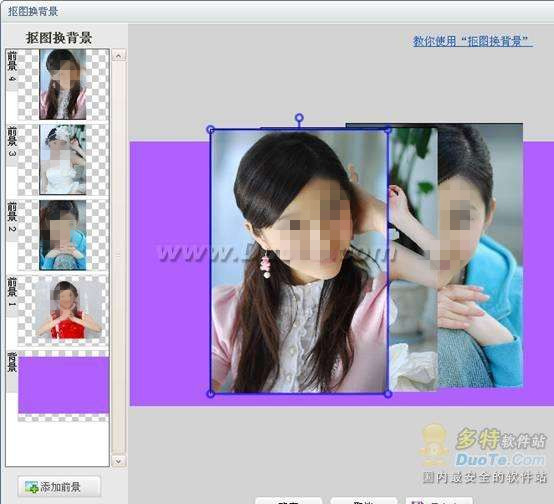This screenshot has height=504, width=554.
Task: Click the top-left resize handle of selection
Action: [x=211, y=130]
